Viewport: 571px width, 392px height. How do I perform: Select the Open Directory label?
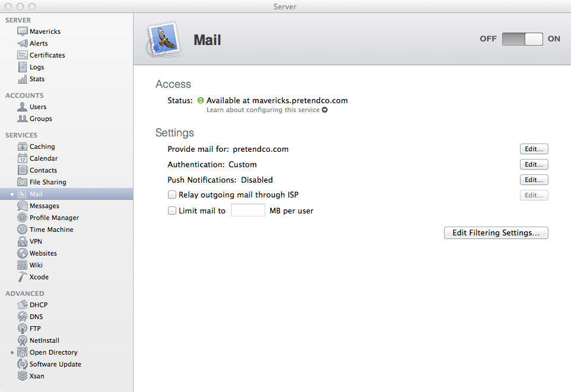click(x=53, y=352)
